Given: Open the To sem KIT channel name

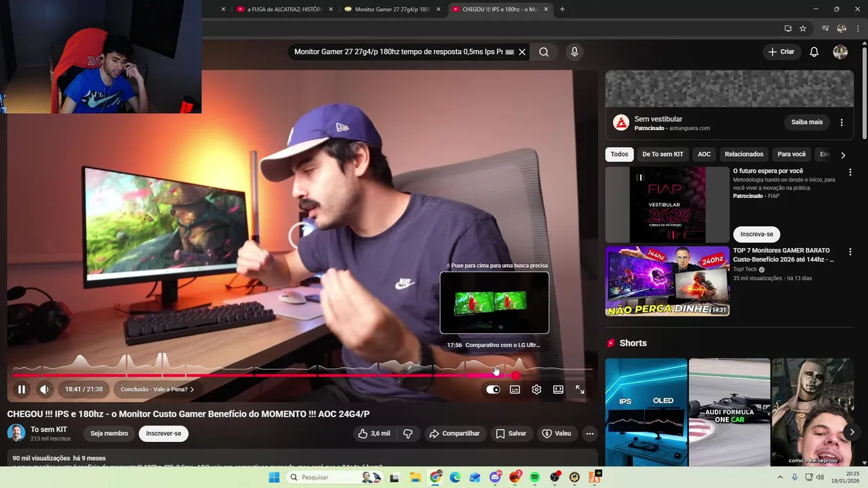Looking at the screenshot, I should [x=49, y=430].
